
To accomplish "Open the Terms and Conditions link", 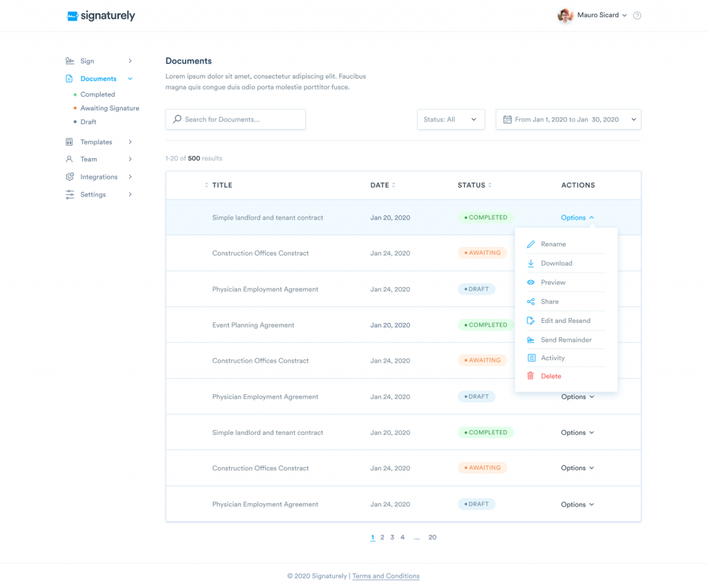I will (385, 576).
